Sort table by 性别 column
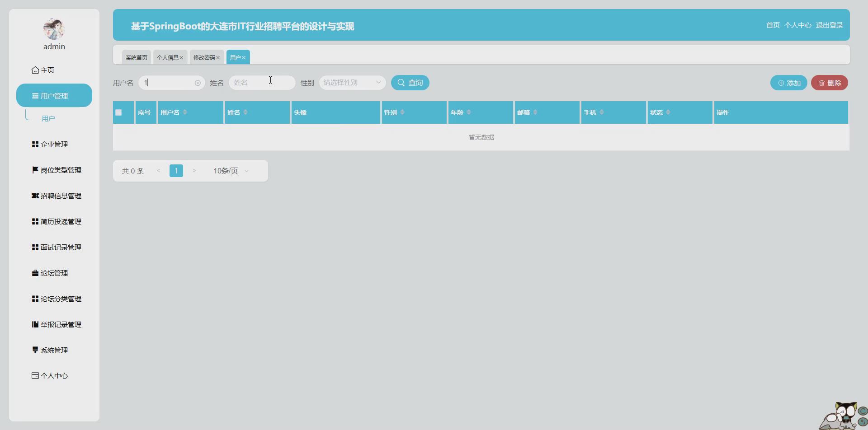The height and width of the screenshot is (430, 868). [x=402, y=112]
